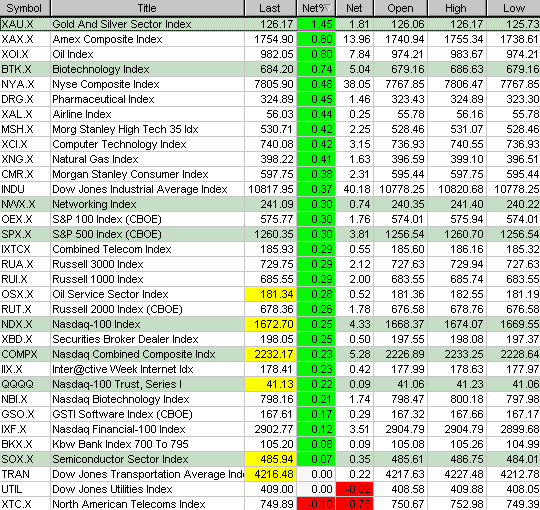Click the Open column header

coord(401,8)
